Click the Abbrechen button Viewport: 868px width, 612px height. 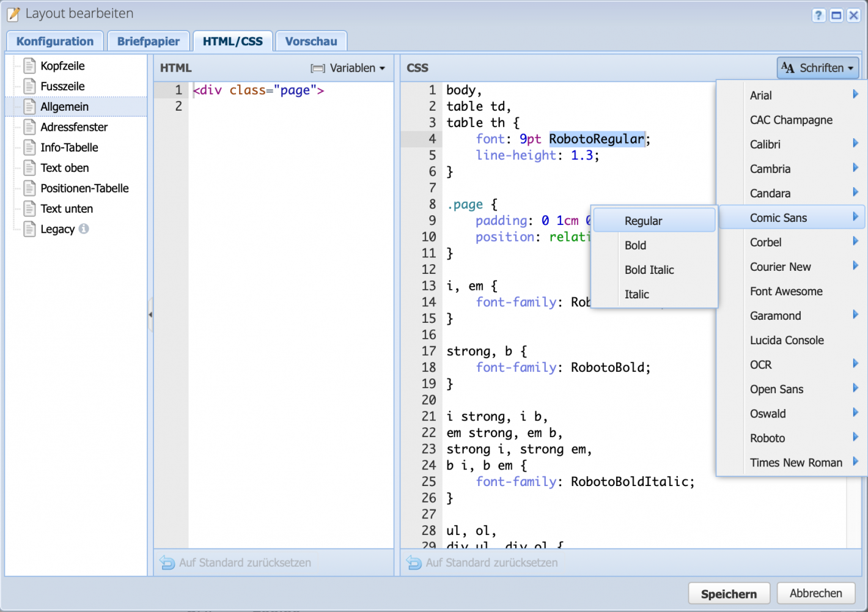(x=815, y=593)
